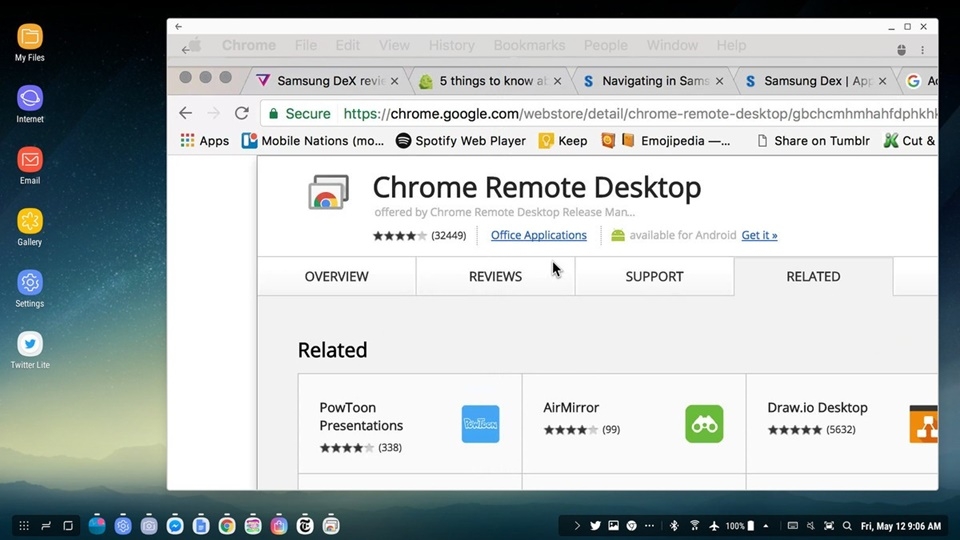Open Chrome Remote Desktop taskbar app
This screenshot has height=540, width=960.
click(331, 525)
